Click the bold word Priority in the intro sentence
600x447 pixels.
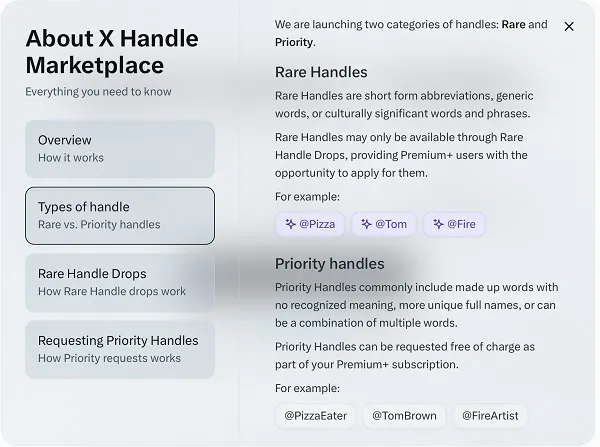tap(293, 42)
